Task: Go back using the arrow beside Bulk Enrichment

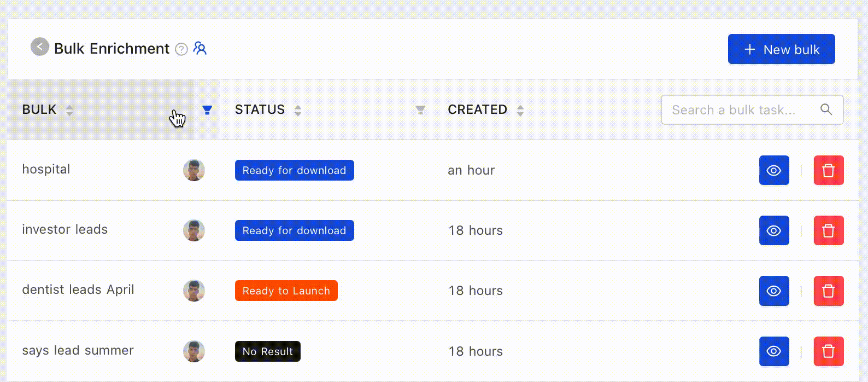Action: [x=39, y=47]
